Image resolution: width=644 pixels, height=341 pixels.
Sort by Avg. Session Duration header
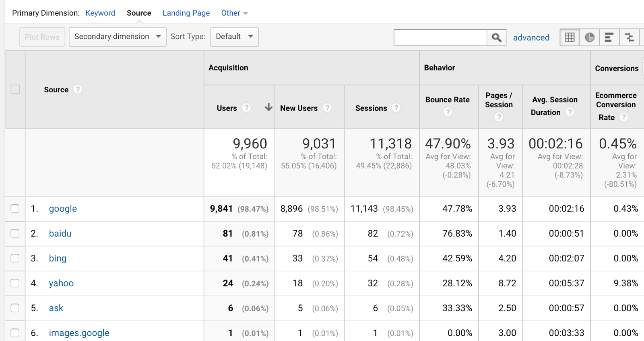(555, 106)
